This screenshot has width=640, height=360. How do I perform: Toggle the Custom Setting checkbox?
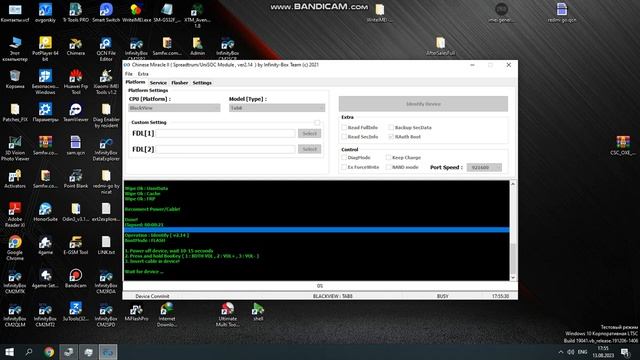(317, 122)
